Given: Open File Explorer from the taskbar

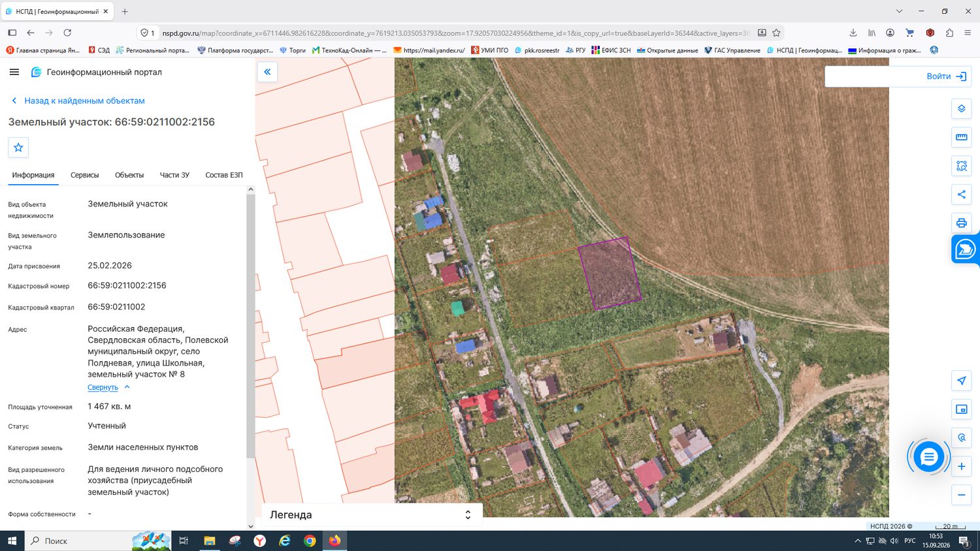Looking at the screenshot, I should click(210, 541).
